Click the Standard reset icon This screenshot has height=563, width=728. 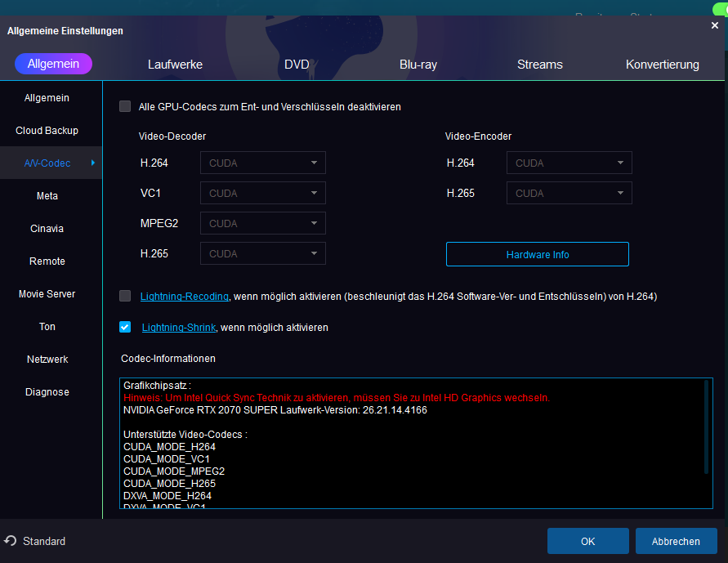(11, 541)
